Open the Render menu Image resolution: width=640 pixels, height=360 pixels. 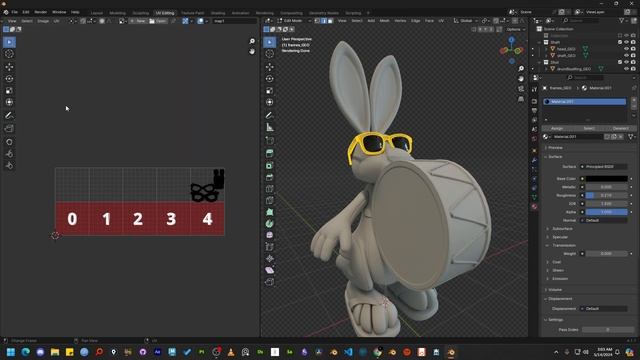[x=40, y=12]
